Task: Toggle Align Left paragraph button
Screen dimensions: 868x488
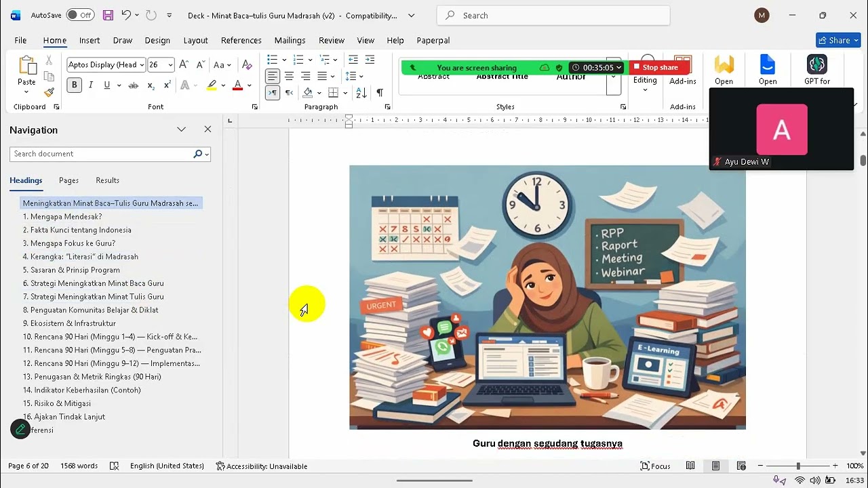Action: coord(273,77)
